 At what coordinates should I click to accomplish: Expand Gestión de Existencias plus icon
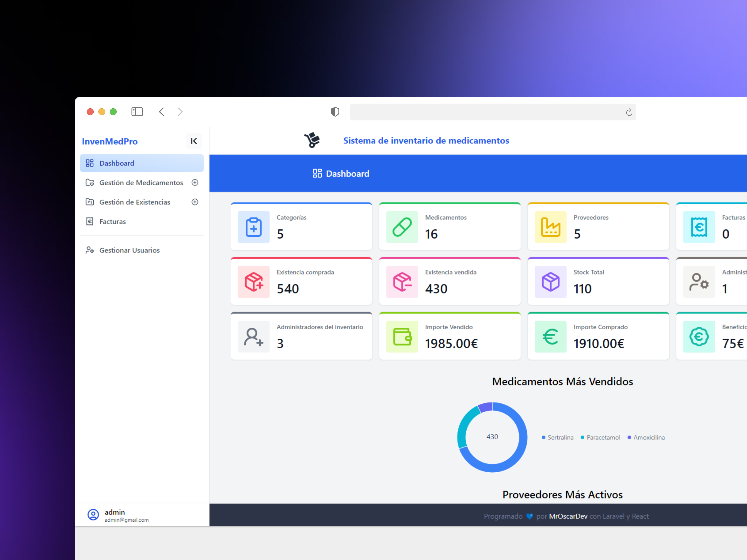point(195,202)
